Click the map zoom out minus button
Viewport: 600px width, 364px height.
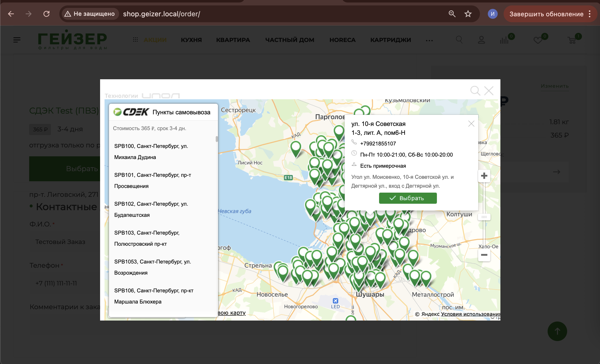tap(484, 255)
